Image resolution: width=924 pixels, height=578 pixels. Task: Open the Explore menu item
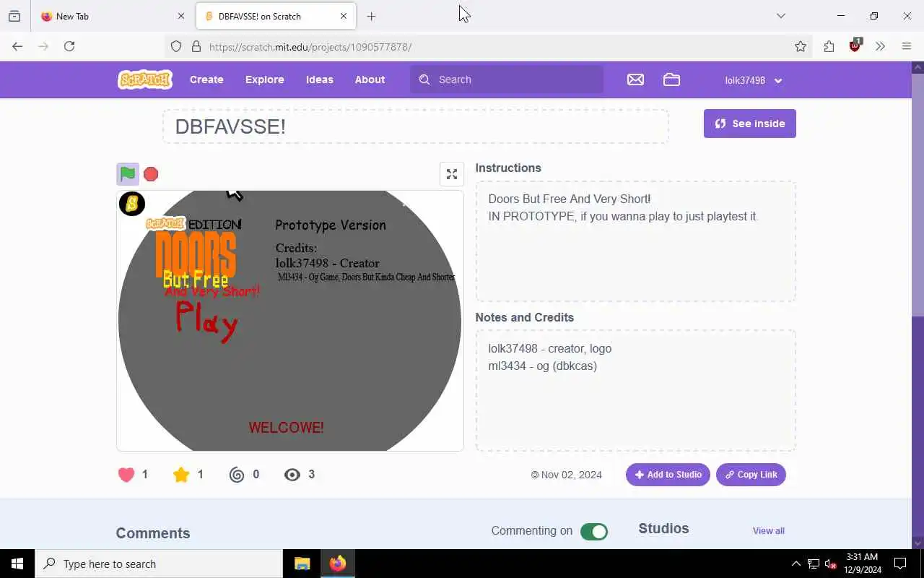265,79
